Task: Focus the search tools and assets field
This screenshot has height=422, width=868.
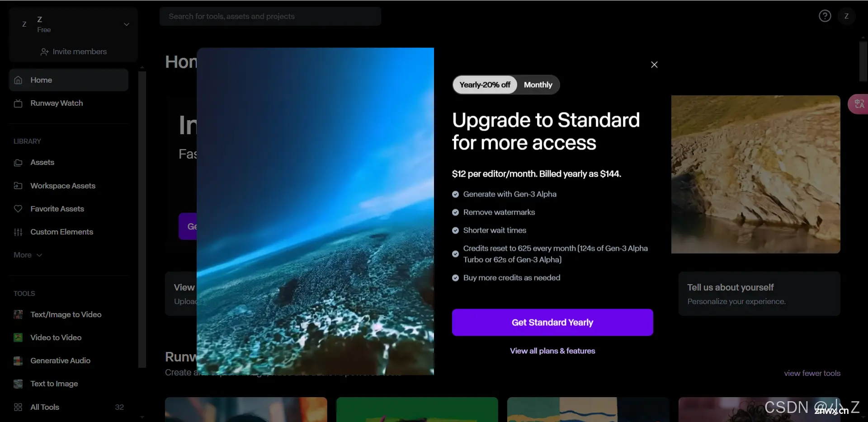Action: point(270,16)
